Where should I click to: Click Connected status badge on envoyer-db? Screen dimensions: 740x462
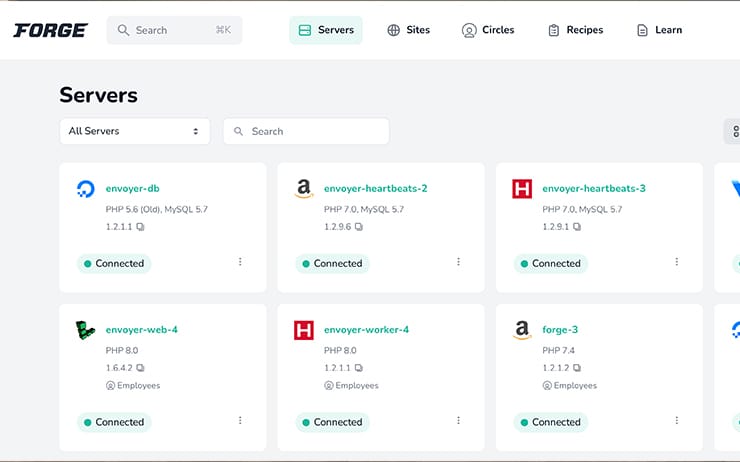point(114,263)
